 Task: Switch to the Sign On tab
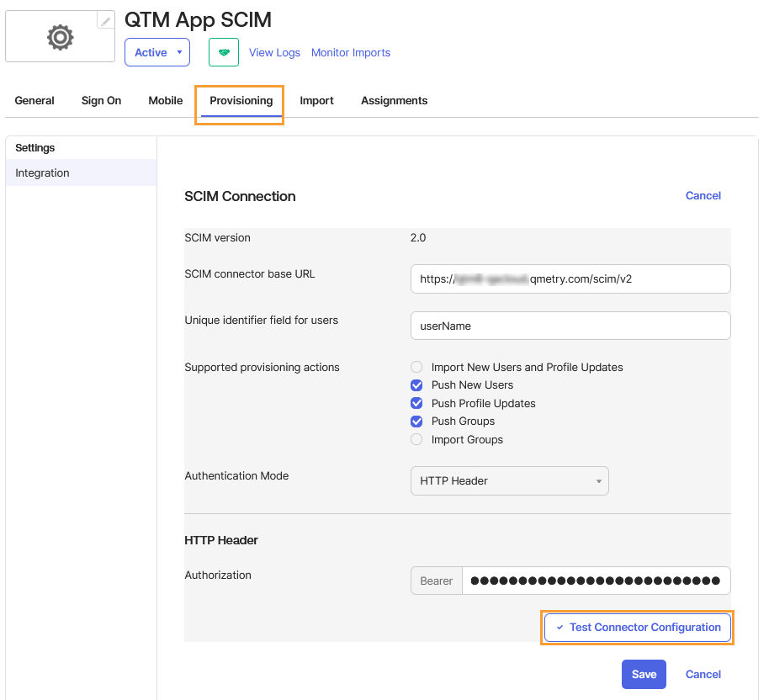coord(101,100)
